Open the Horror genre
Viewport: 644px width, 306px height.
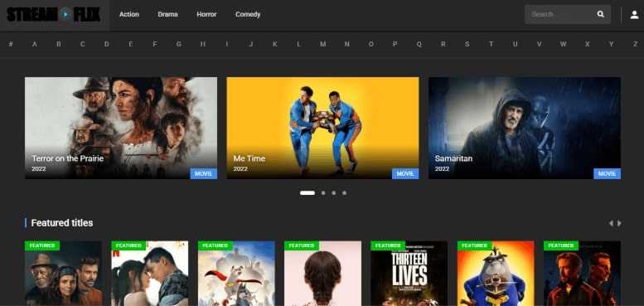206,14
